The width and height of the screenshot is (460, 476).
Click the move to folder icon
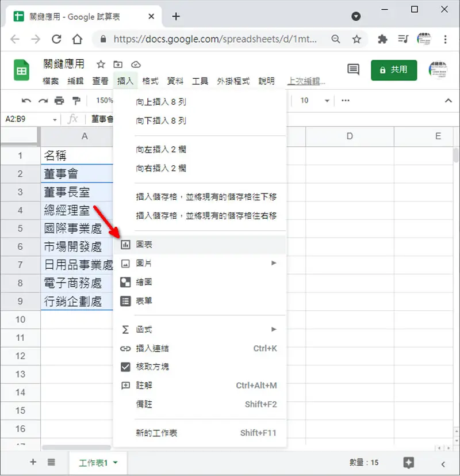(118, 64)
